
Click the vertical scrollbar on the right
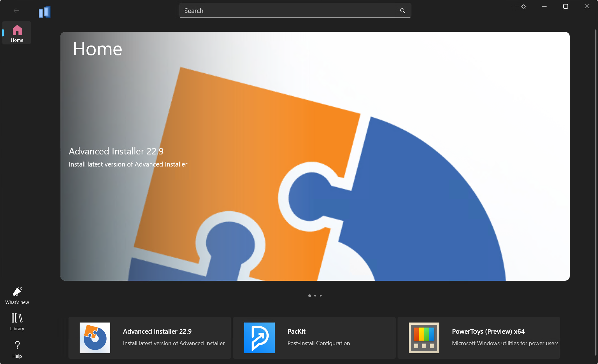click(596, 192)
